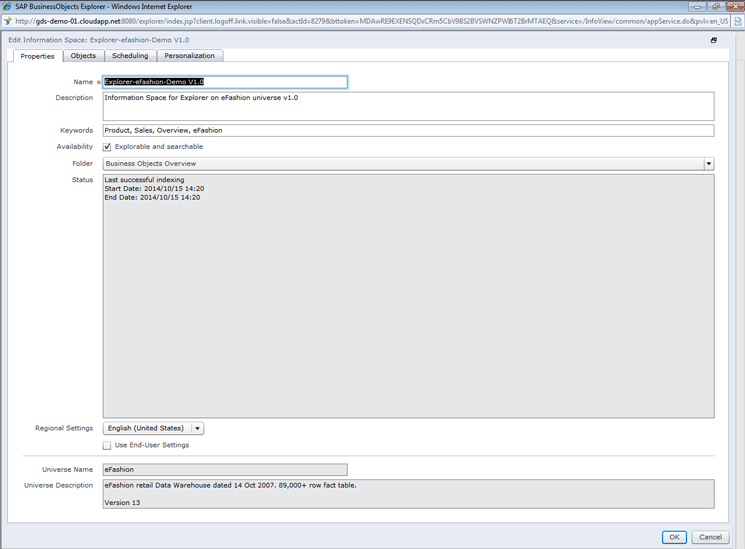Click the Cancel button
This screenshot has width=745, height=549.
[x=710, y=537]
